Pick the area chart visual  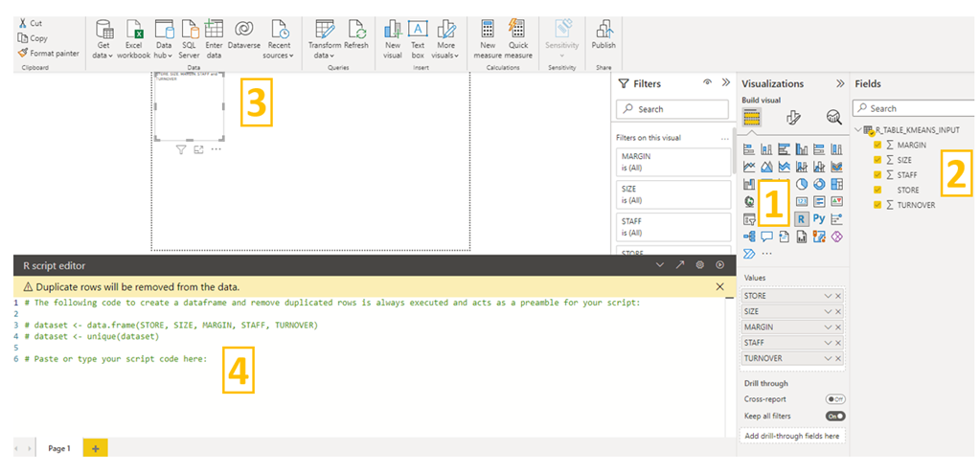pyautogui.click(x=766, y=167)
